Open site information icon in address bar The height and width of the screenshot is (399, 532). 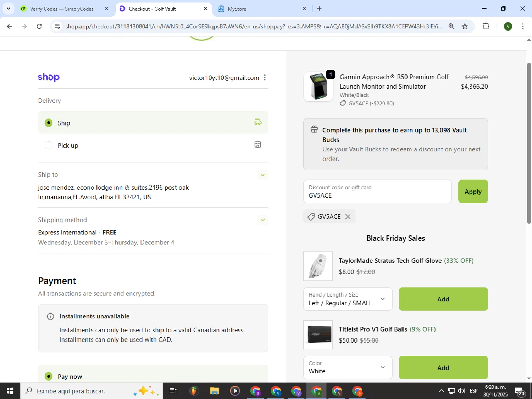pos(57,26)
